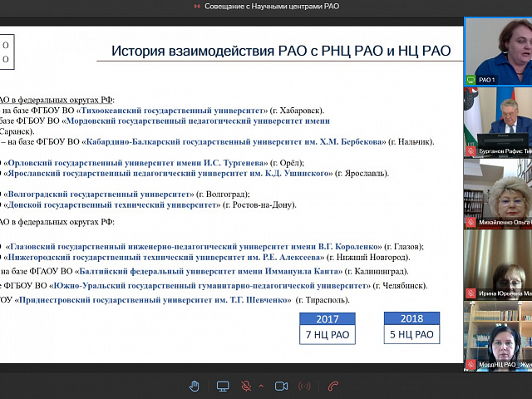Click muted mic icon on Ирина Юрьевна tile
The width and height of the screenshot is (532, 399).
[472, 293]
